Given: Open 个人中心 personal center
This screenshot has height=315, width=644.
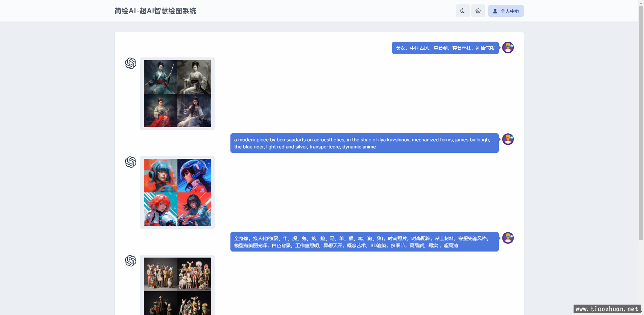Looking at the screenshot, I should tap(506, 11).
